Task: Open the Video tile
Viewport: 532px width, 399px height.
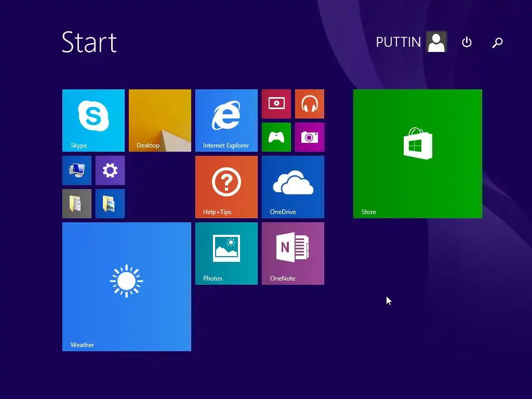Action: click(x=276, y=104)
